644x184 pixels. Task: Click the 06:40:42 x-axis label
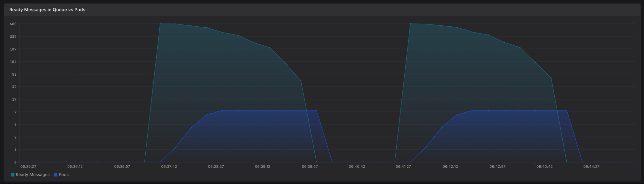click(357, 167)
